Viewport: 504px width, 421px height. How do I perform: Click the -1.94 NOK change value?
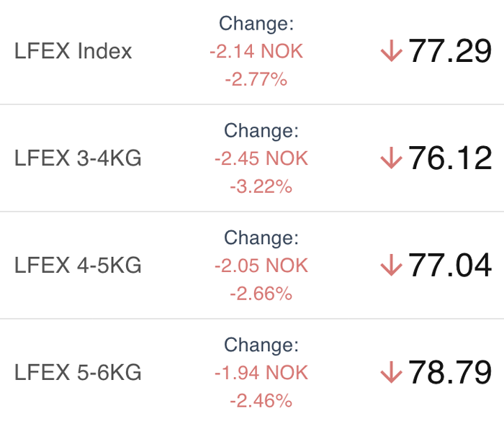pos(261,373)
